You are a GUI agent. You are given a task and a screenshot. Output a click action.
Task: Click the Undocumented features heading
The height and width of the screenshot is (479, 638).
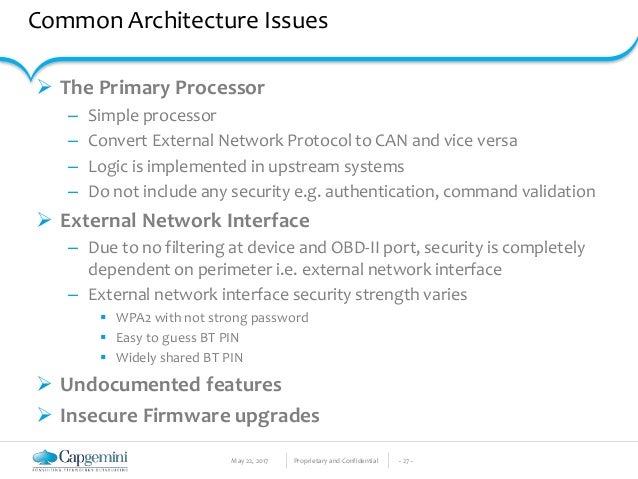tap(171, 384)
